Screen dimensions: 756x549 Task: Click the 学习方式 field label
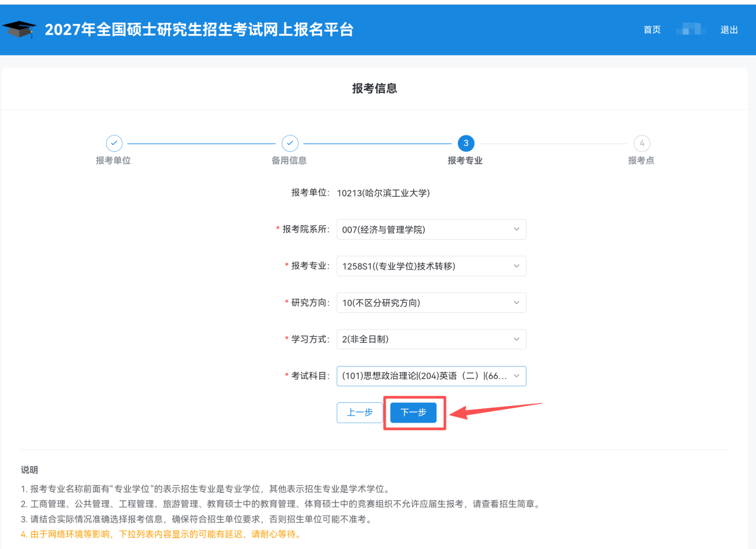click(x=310, y=339)
